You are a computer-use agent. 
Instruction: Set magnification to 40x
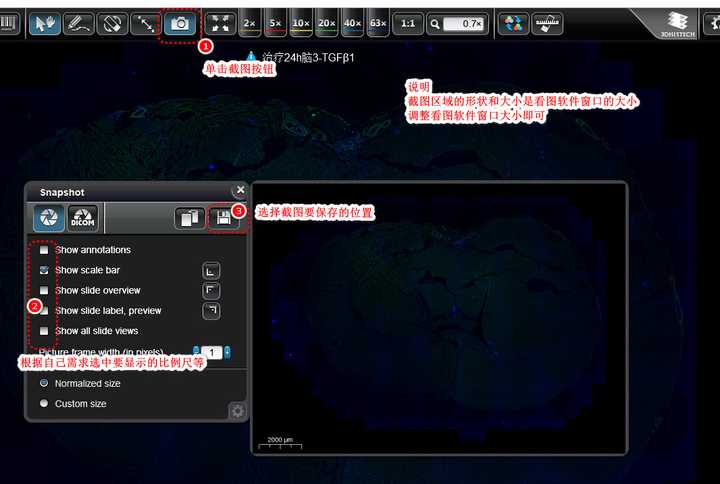coord(352,23)
